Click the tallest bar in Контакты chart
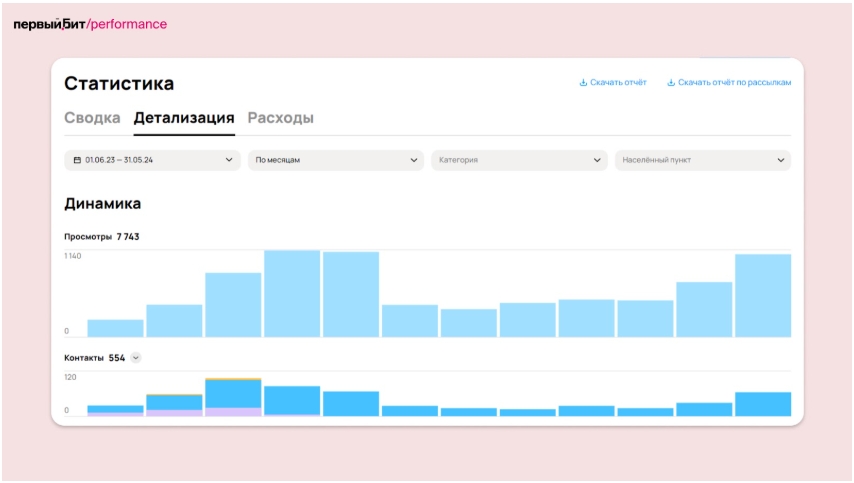The height and width of the screenshot is (483, 854). 233,394
